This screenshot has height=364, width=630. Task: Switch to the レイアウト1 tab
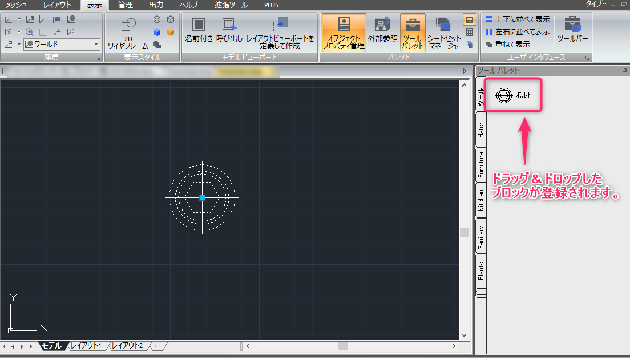click(86, 346)
